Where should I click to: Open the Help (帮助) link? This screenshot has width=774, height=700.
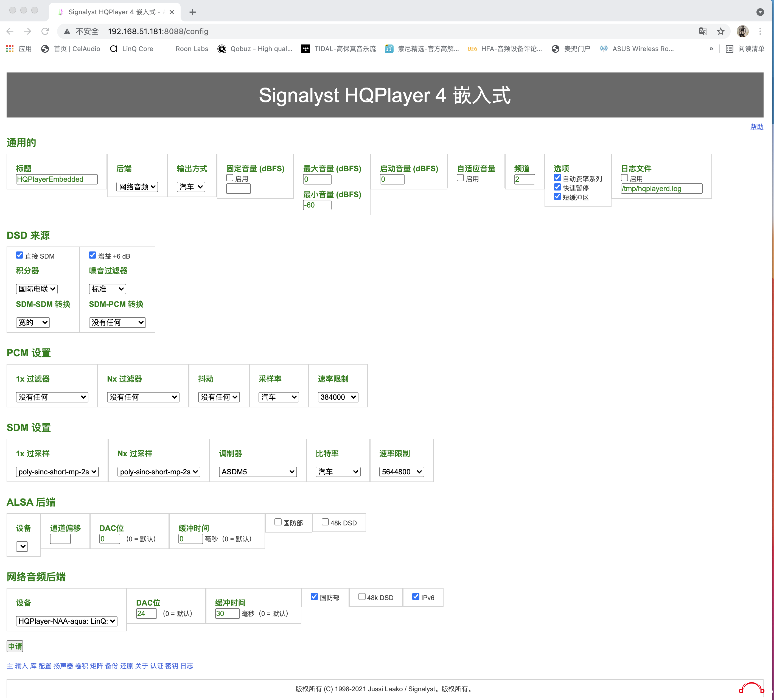tap(757, 127)
